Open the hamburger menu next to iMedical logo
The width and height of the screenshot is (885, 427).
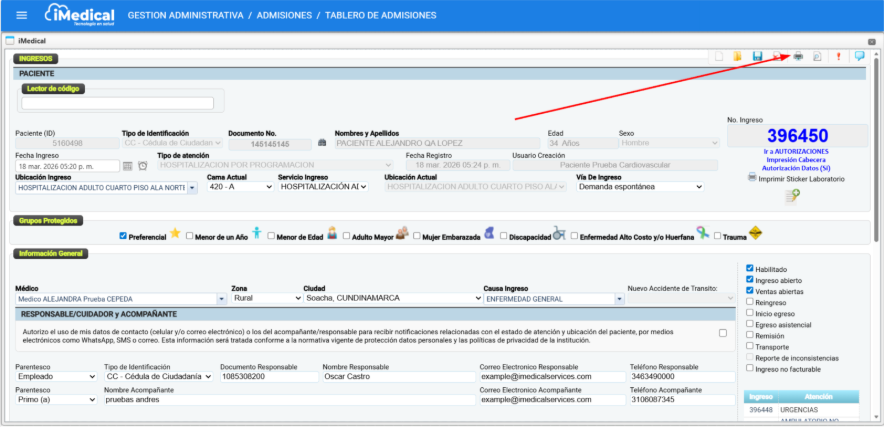pyautogui.click(x=22, y=16)
